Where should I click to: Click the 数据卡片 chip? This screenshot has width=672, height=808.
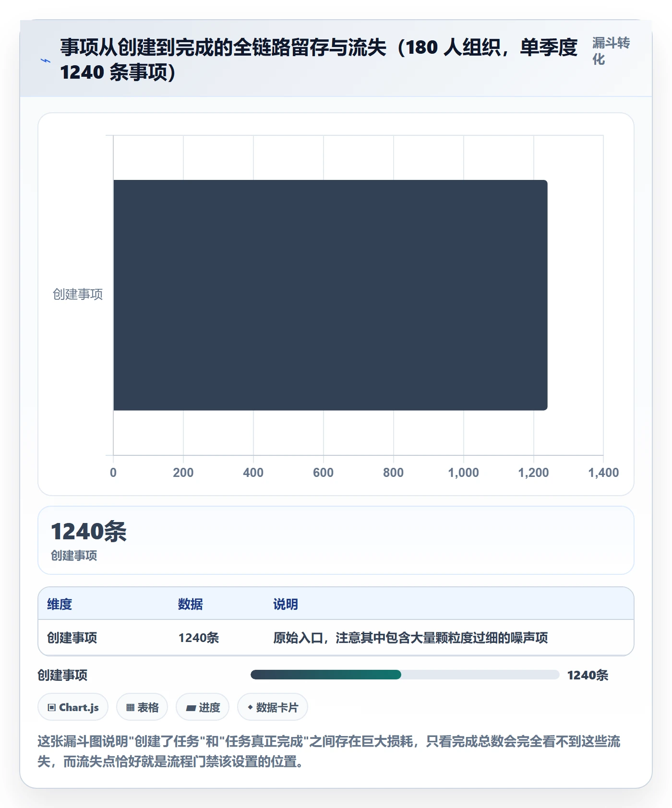coord(273,707)
